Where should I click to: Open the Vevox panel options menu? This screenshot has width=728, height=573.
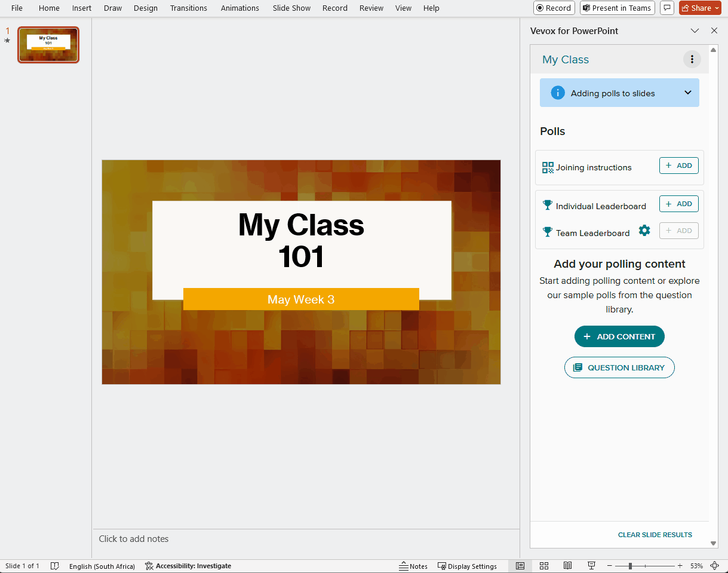(x=692, y=59)
